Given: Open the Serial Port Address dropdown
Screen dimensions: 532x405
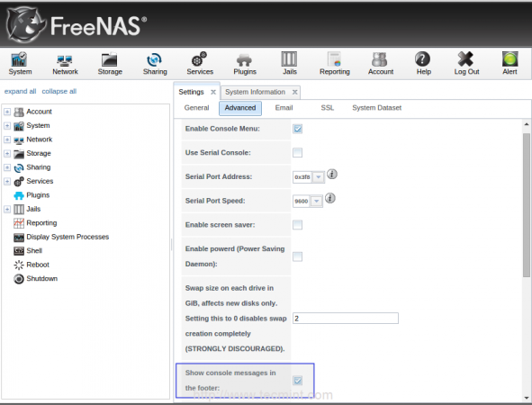Looking at the screenshot, I should pos(319,177).
